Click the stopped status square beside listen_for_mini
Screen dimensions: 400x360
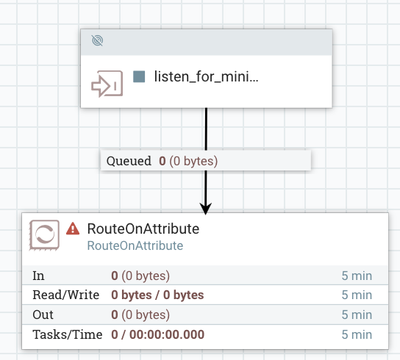coord(139,76)
